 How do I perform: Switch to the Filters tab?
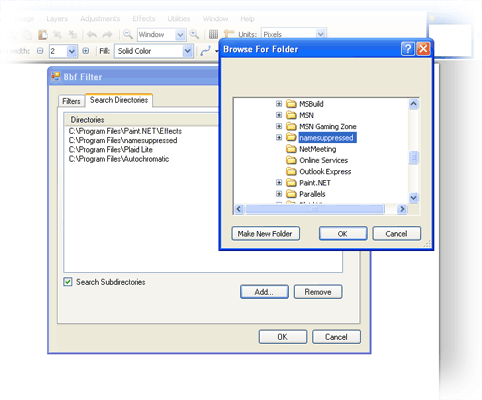[71, 101]
